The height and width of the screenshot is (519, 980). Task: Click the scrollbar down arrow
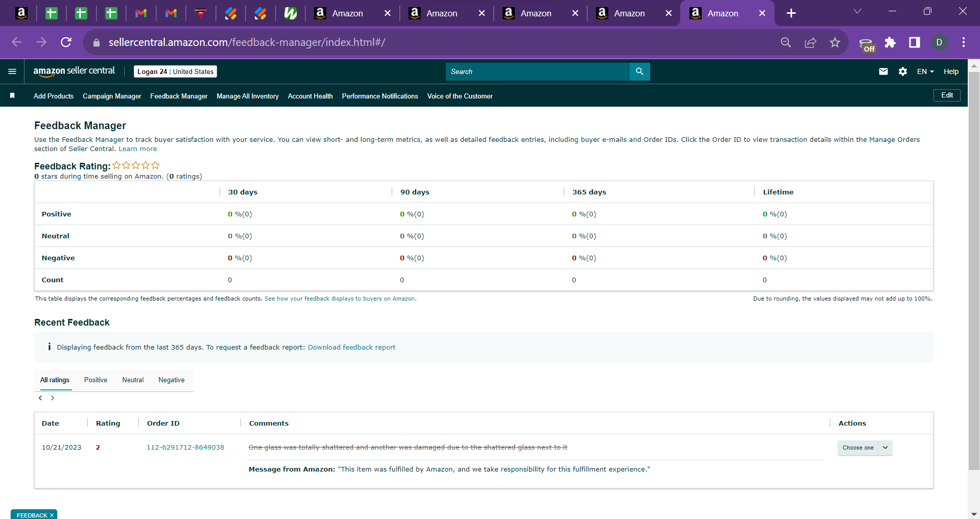click(974, 514)
